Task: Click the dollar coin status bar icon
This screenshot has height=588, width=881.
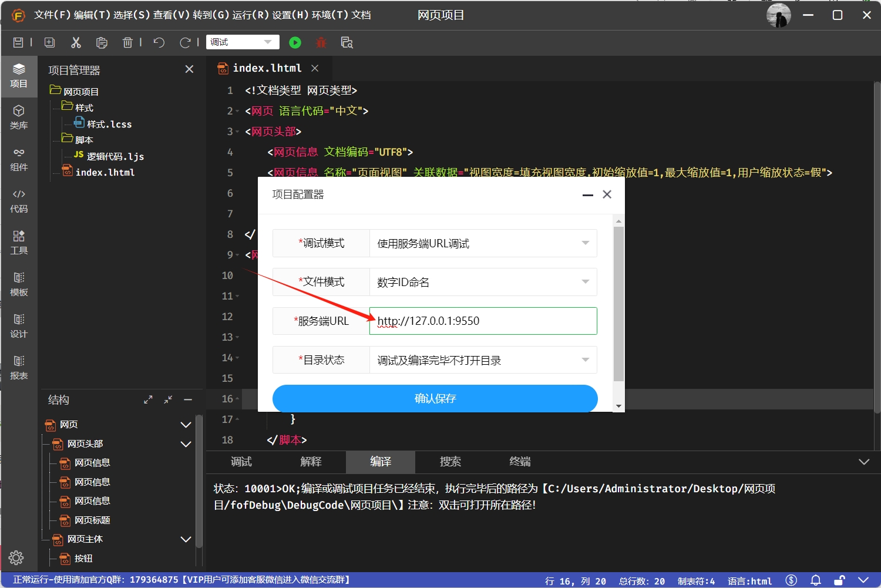Action: (792, 580)
